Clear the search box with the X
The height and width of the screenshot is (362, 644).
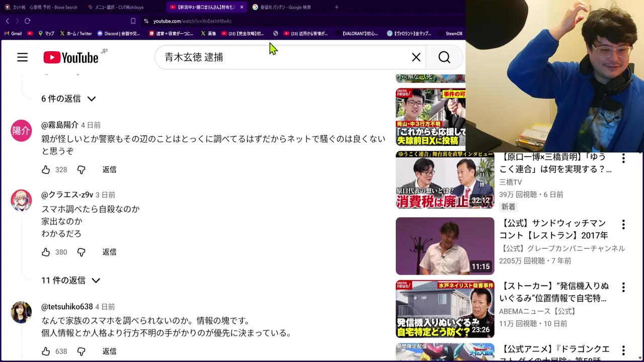tap(416, 57)
